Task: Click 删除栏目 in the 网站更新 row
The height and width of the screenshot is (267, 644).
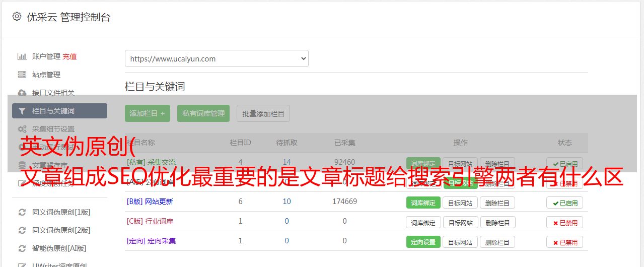Action: point(497,203)
